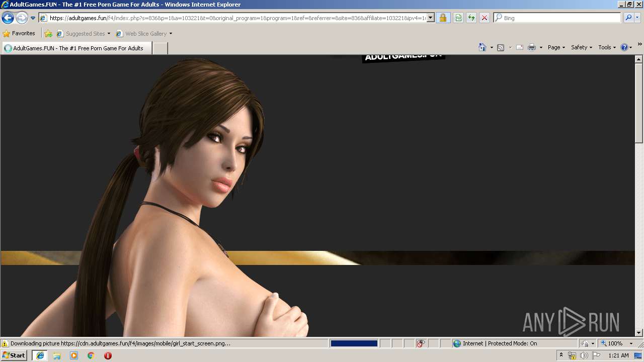The image size is (644, 362).
Task: Open the search provider dropdown arrow
Action: [637, 18]
